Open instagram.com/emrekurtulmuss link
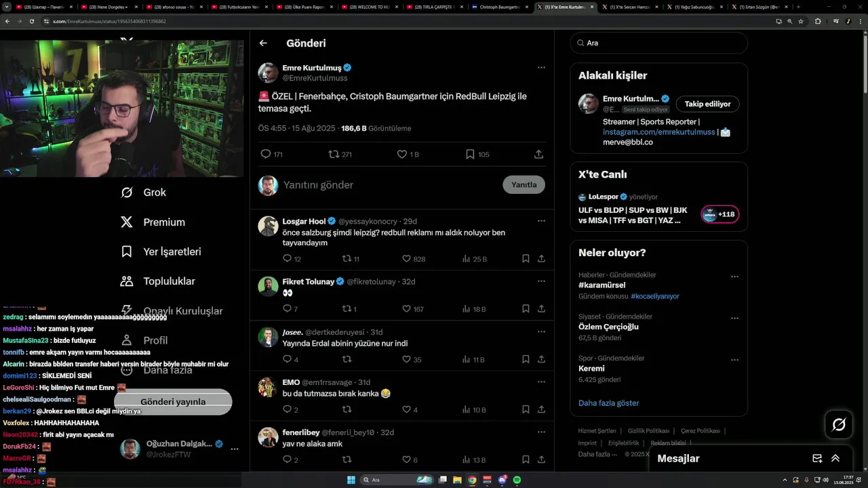The height and width of the screenshot is (488, 868). [x=659, y=132]
